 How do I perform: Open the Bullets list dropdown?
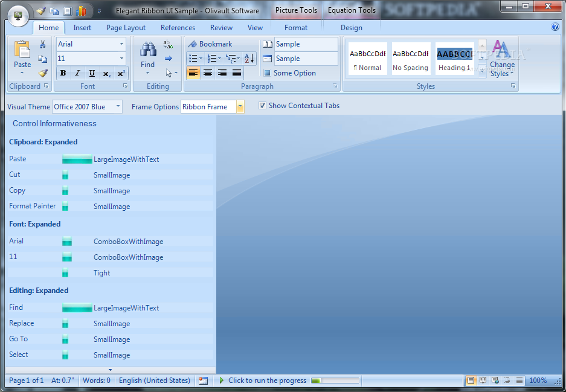click(201, 58)
